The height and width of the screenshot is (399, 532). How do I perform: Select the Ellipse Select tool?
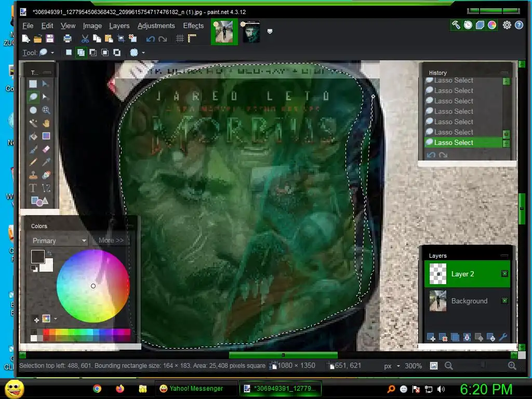33,110
